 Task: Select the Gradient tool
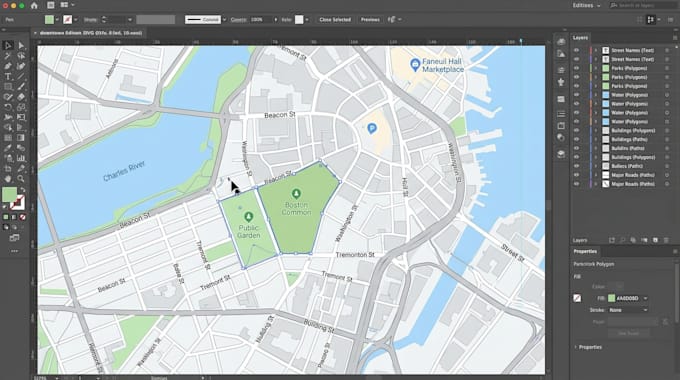[x=21, y=138]
